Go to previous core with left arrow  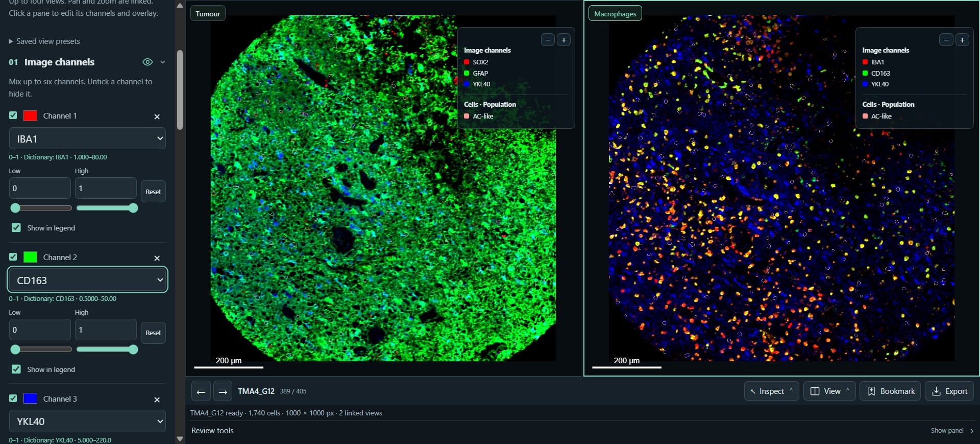pyautogui.click(x=201, y=392)
